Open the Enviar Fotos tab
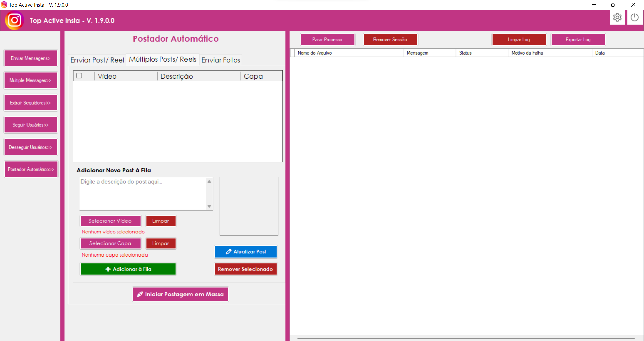Viewport: 644px width, 341px height. click(221, 60)
